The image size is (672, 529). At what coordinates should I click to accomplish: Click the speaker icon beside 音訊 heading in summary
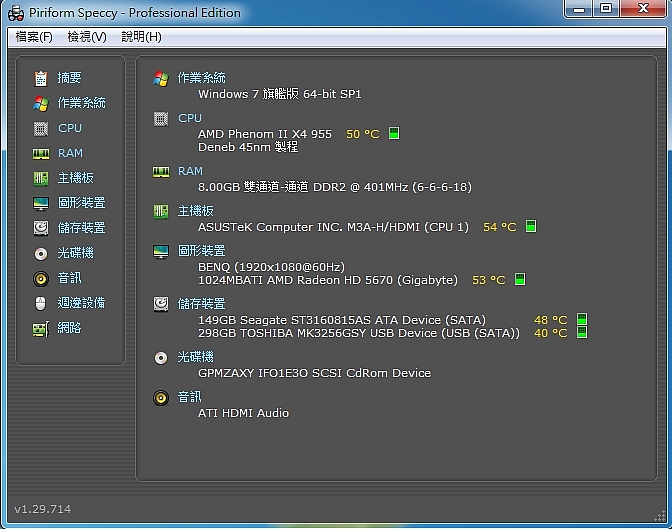tap(161, 397)
